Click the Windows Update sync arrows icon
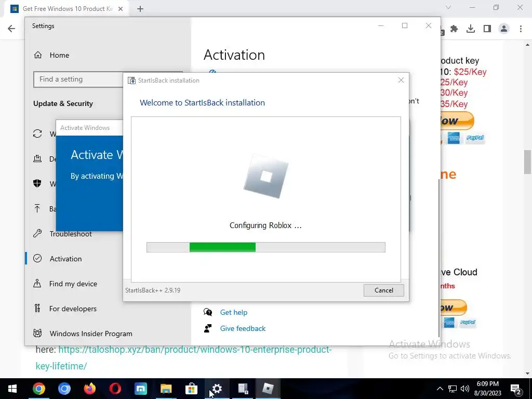 click(37, 134)
